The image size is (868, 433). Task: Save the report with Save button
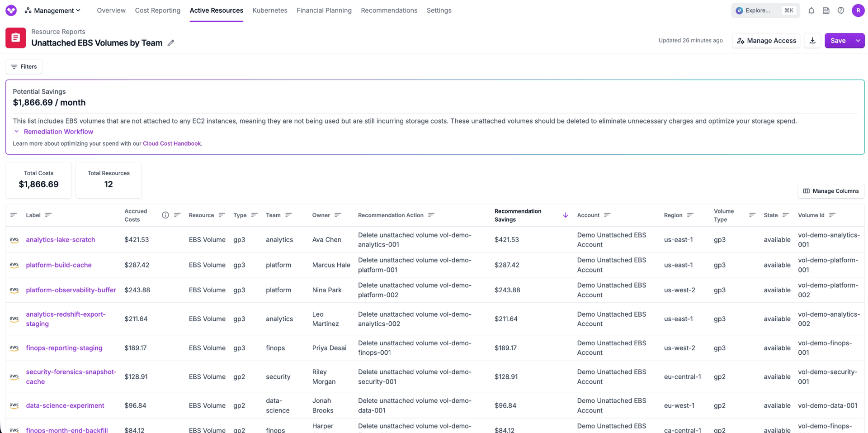tap(838, 40)
